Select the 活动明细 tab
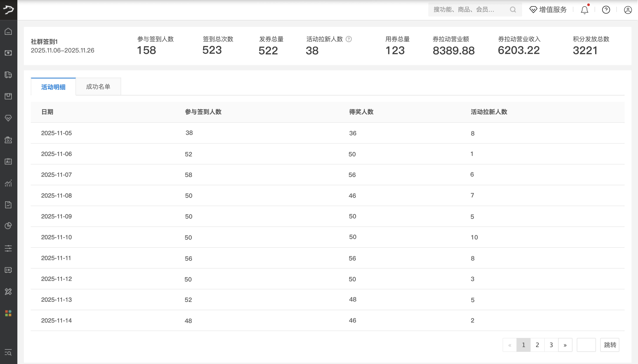The image size is (638, 364). (53, 87)
